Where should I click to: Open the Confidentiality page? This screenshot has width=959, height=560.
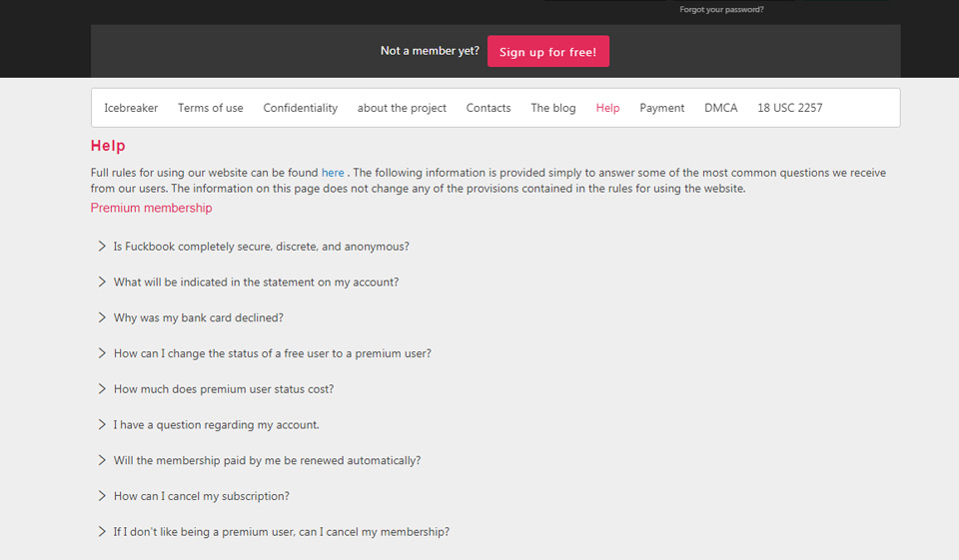(301, 108)
